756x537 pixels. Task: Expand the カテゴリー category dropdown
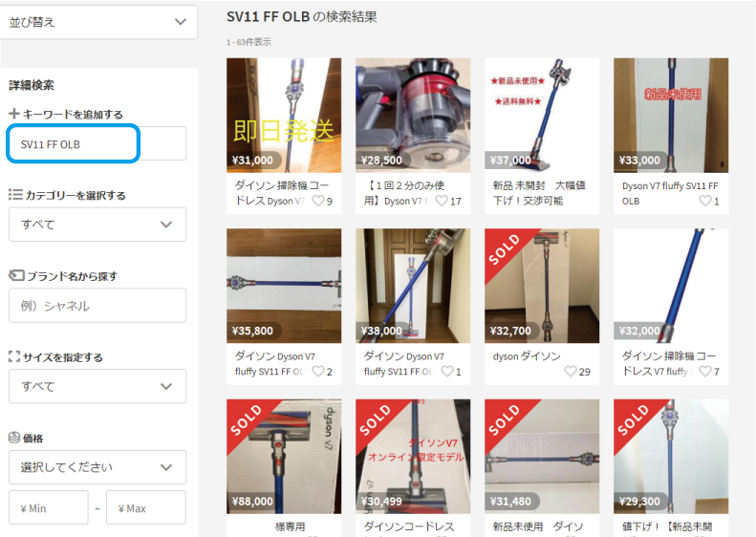coord(97,225)
